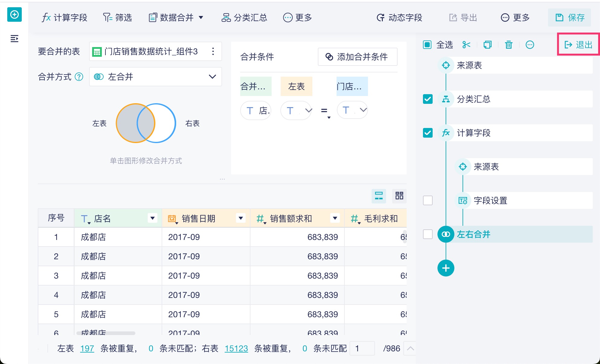This screenshot has width=600, height=364.
Task: Toggle the sidebar collapse icon
Action: click(14, 39)
